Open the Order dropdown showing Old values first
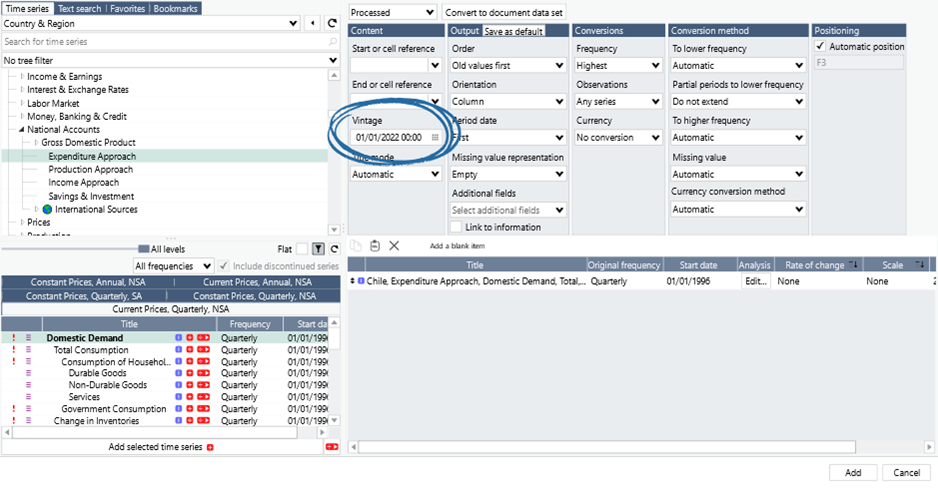The width and height of the screenshot is (938, 488). pyautogui.click(x=508, y=66)
